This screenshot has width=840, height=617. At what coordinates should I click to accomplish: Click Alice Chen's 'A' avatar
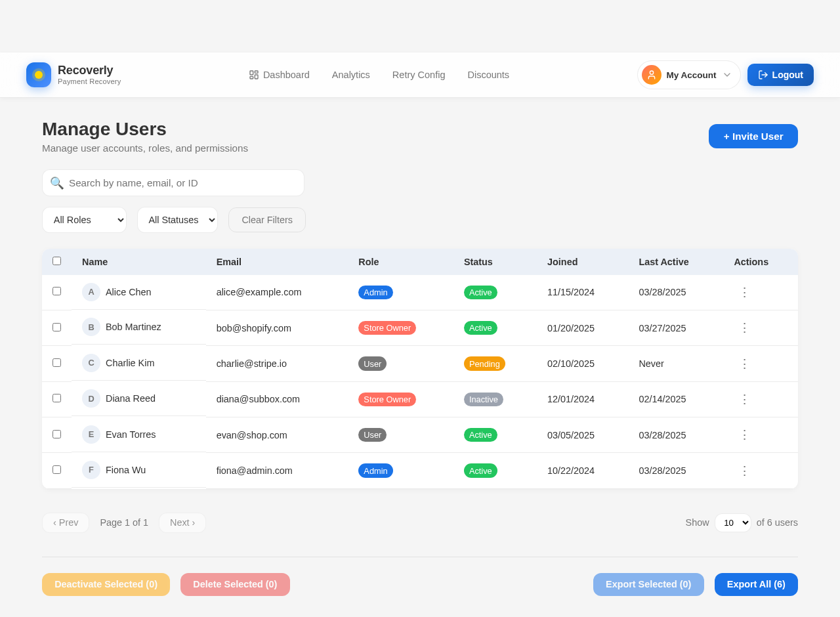point(91,292)
